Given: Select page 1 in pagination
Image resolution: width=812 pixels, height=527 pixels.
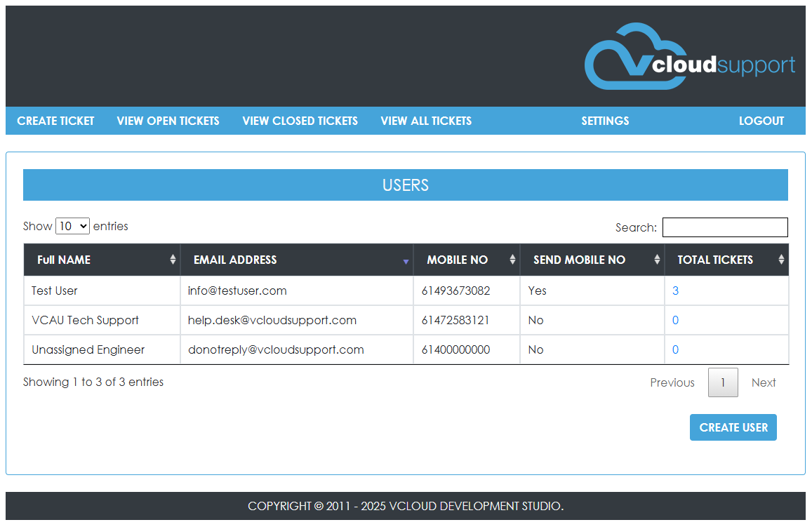Looking at the screenshot, I should pos(723,382).
